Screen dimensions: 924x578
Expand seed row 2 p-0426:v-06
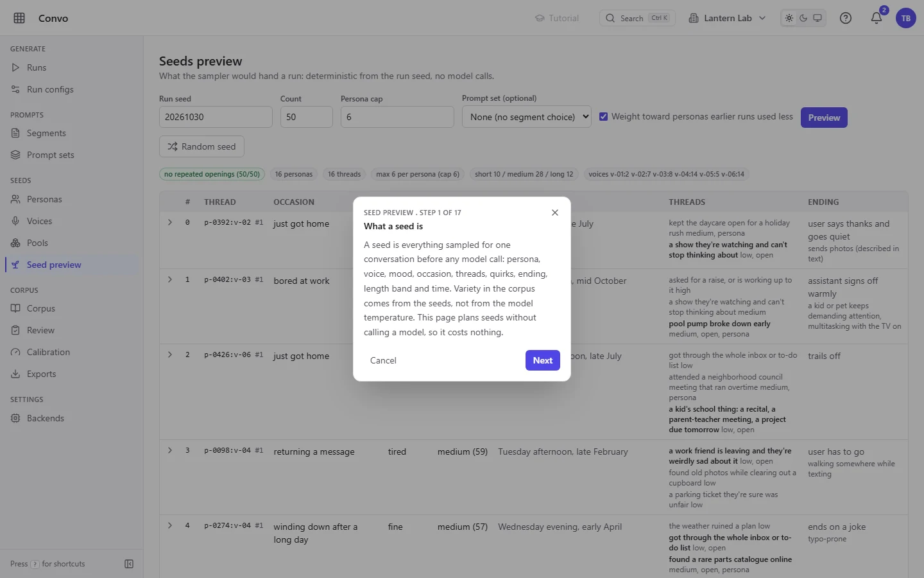point(170,355)
